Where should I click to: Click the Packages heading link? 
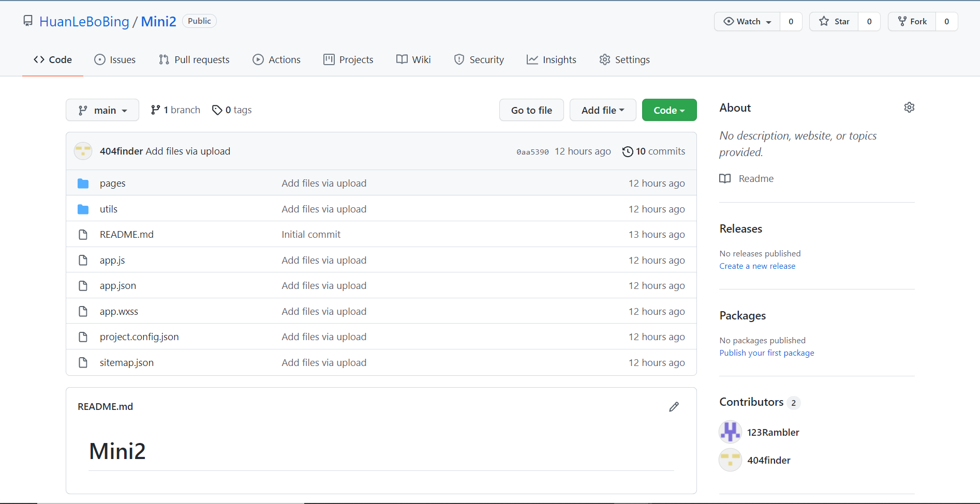(743, 315)
